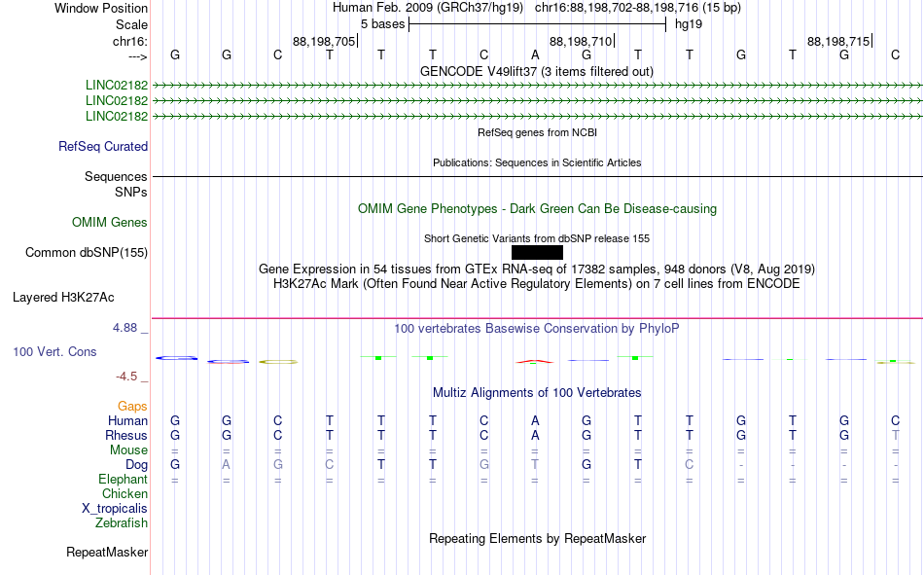Click the Layered H3K27Ac track label
The height and width of the screenshot is (575, 924).
coord(63,298)
